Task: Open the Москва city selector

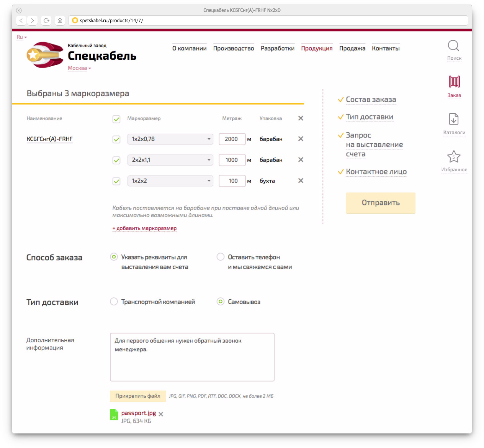Action: pyautogui.click(x=79, y=68)
